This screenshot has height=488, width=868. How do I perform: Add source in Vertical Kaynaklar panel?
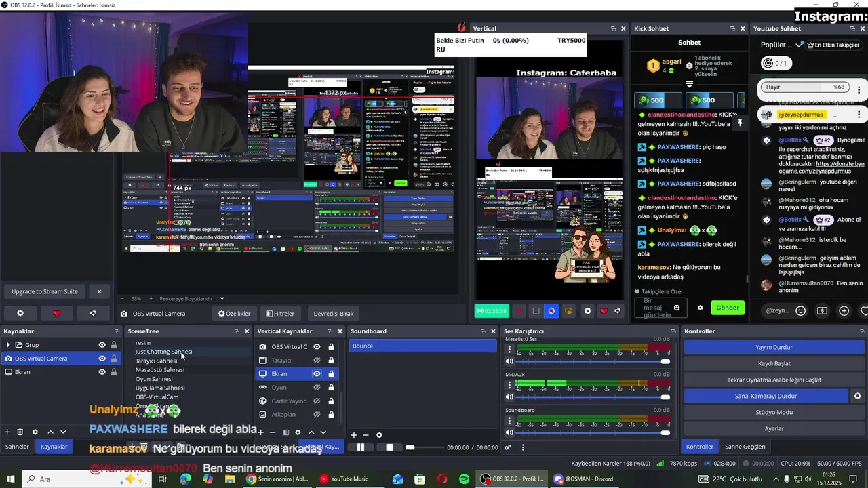coord(260,432)
